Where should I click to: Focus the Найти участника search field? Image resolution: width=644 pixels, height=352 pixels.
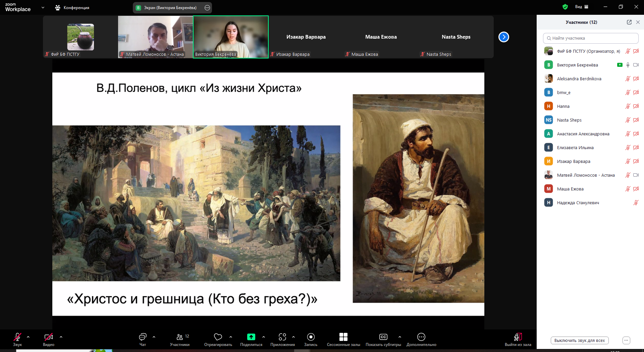coord(591,38)
